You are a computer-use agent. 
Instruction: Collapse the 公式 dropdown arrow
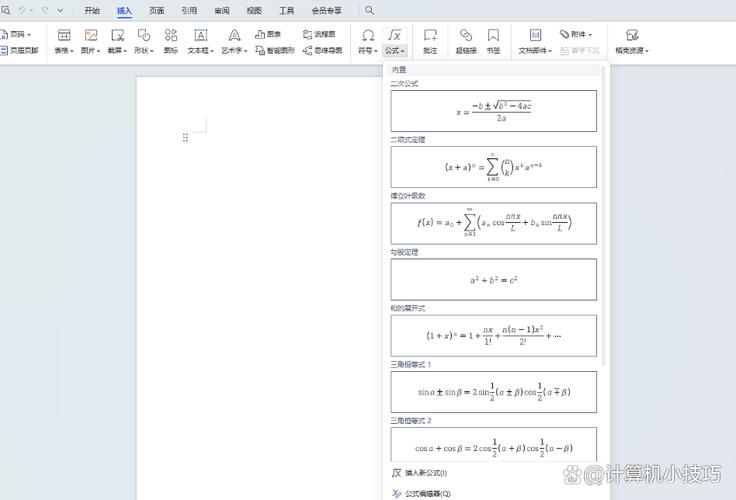pos(403,51)
